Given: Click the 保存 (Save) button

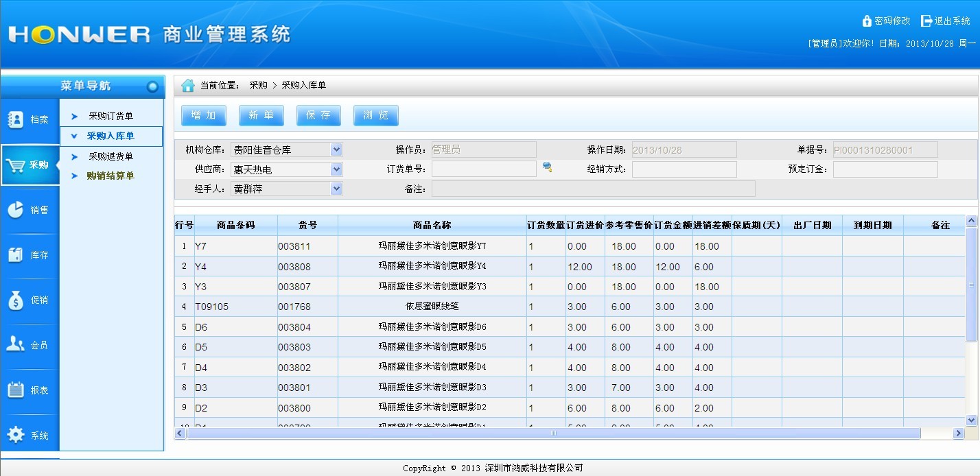Looking at the screenshot, I should 318,115.
